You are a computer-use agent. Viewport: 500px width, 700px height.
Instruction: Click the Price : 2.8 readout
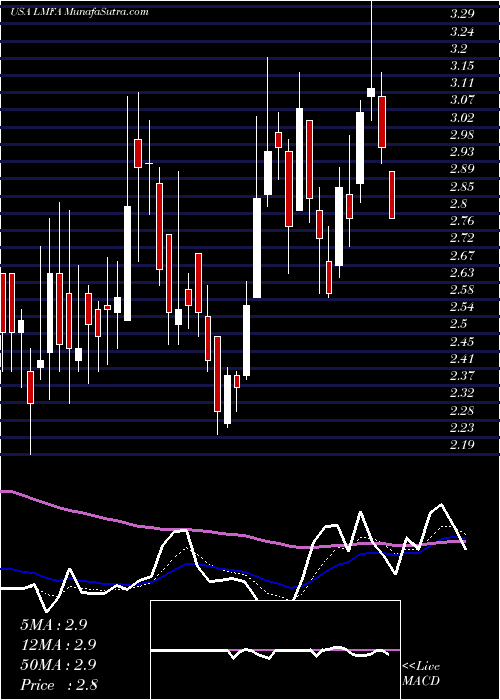(x=59, y=685)
